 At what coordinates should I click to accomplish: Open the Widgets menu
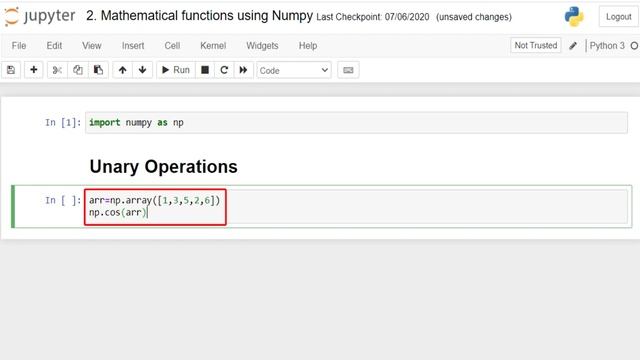click(x=262, y=46)
